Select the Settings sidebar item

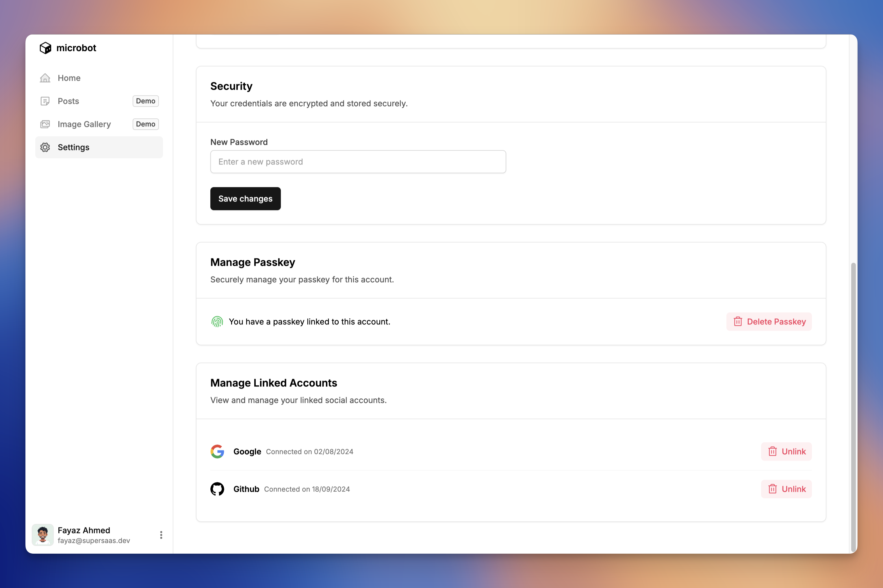click(x=74, y=148)
